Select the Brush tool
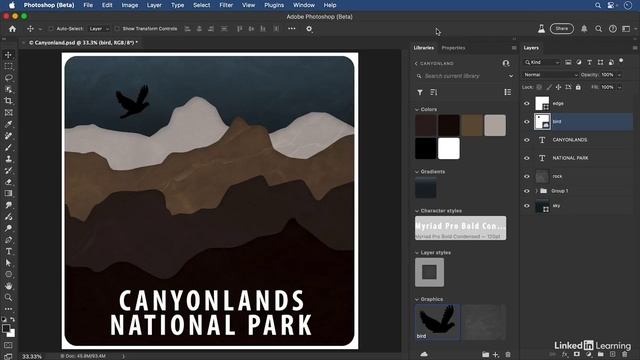Viewport: 640px width, 360px height. (x=8, y=147)
